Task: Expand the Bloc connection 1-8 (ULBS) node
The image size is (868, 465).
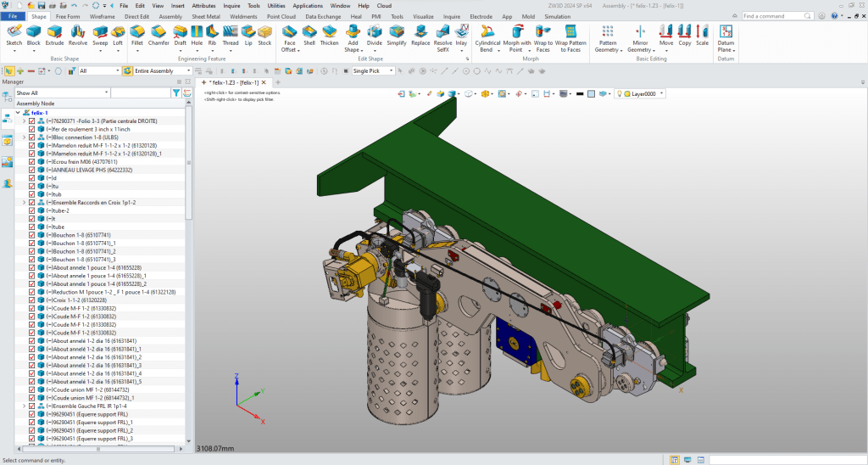Action: (24, 137)
